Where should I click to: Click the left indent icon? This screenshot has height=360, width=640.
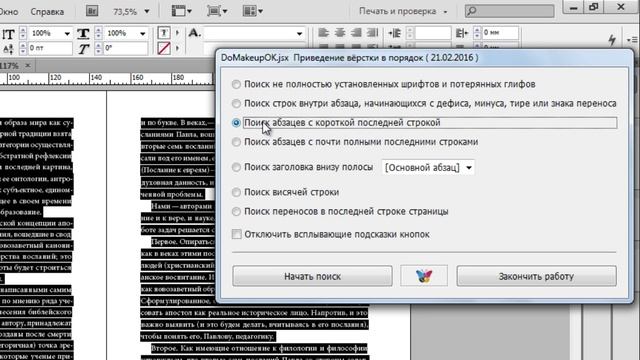pyautogui.click(x=395, y=33)
